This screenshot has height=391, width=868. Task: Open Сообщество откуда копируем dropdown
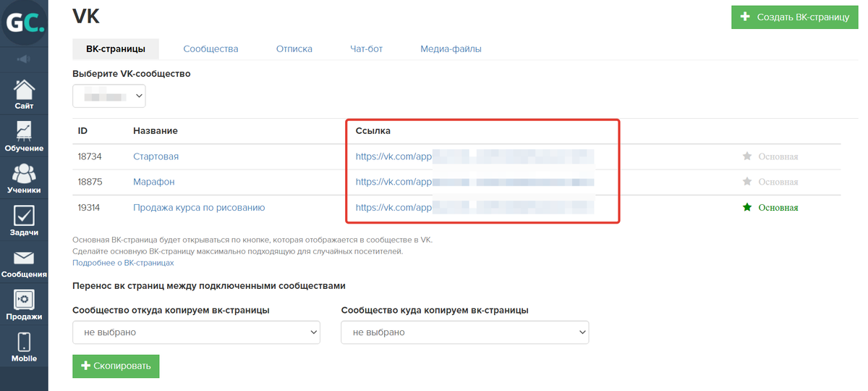[x=196, y=332]
